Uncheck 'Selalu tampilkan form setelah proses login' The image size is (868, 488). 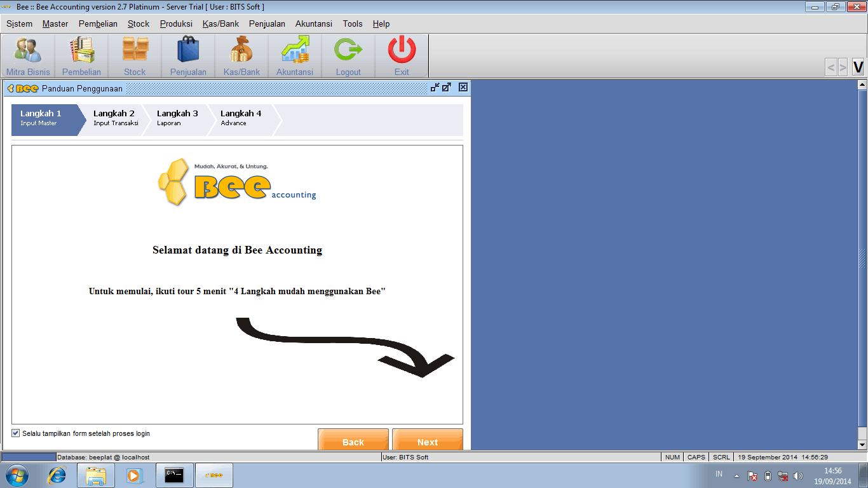pos(15,433)
